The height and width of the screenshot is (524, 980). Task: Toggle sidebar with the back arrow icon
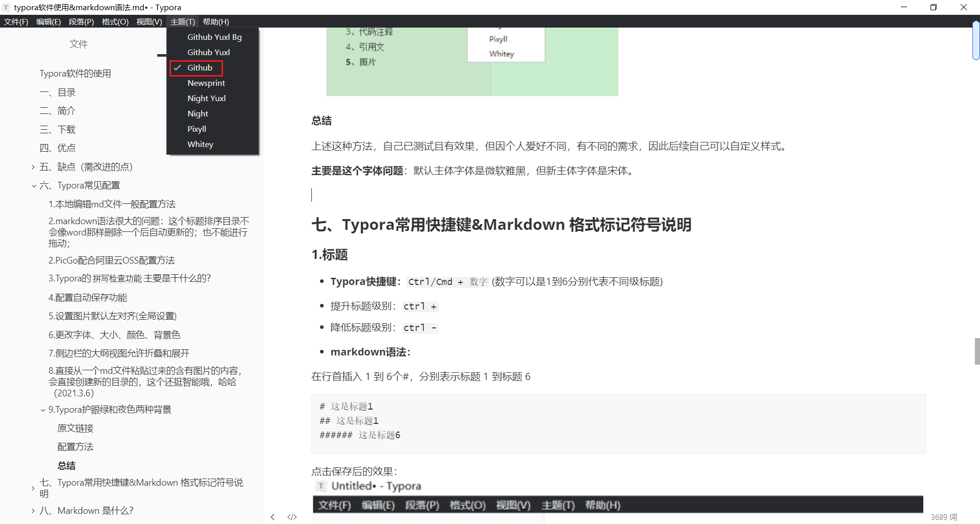[x=273, y=517]
